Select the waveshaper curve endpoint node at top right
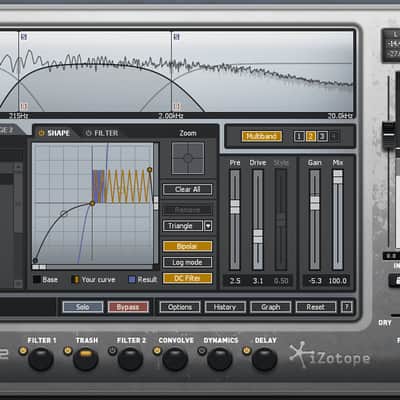 pyautogui.click(x=150, y=170)
